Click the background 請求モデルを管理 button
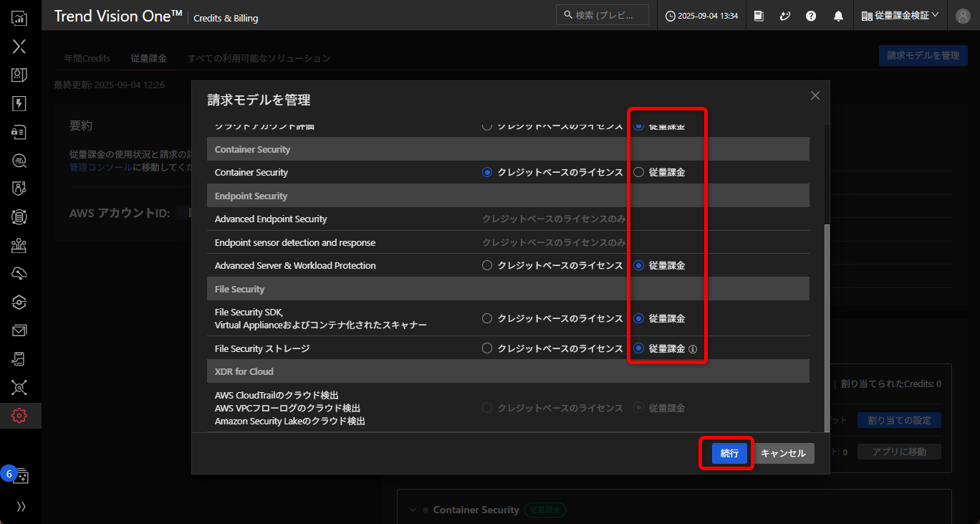Viewport: 980px width, 524px height. tap(923, 55)
